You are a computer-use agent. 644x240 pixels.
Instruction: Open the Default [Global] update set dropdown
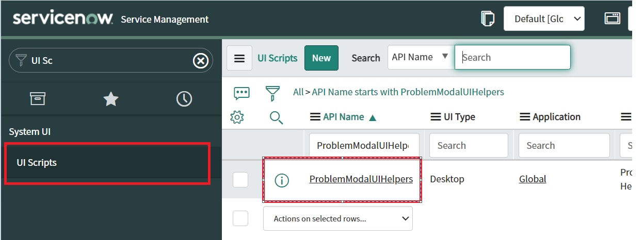tap(544, 19)
